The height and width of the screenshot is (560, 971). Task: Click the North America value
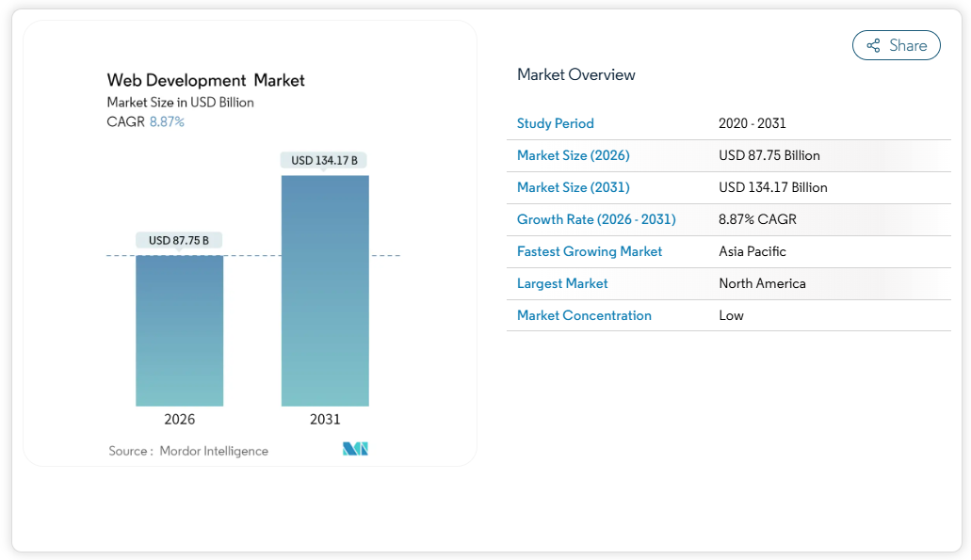coord(762,283)
